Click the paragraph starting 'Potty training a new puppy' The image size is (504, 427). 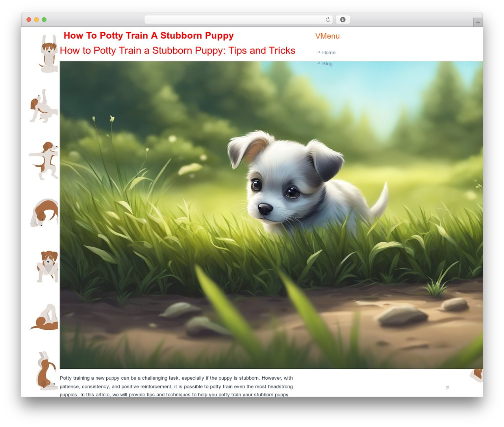click(176, 386)
